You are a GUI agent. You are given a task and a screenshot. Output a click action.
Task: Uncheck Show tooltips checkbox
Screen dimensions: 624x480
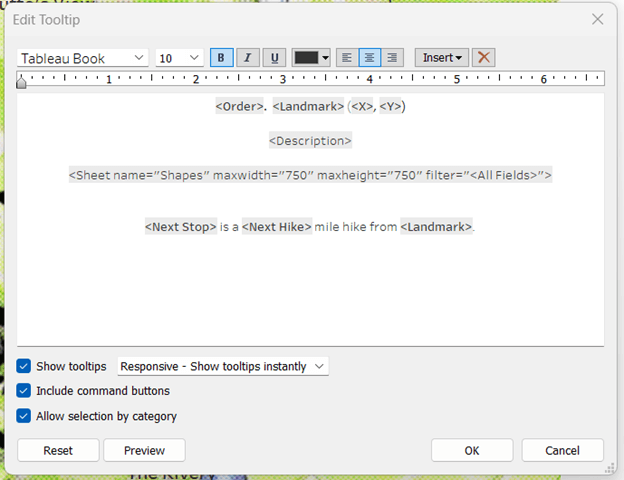coord(24,367)
